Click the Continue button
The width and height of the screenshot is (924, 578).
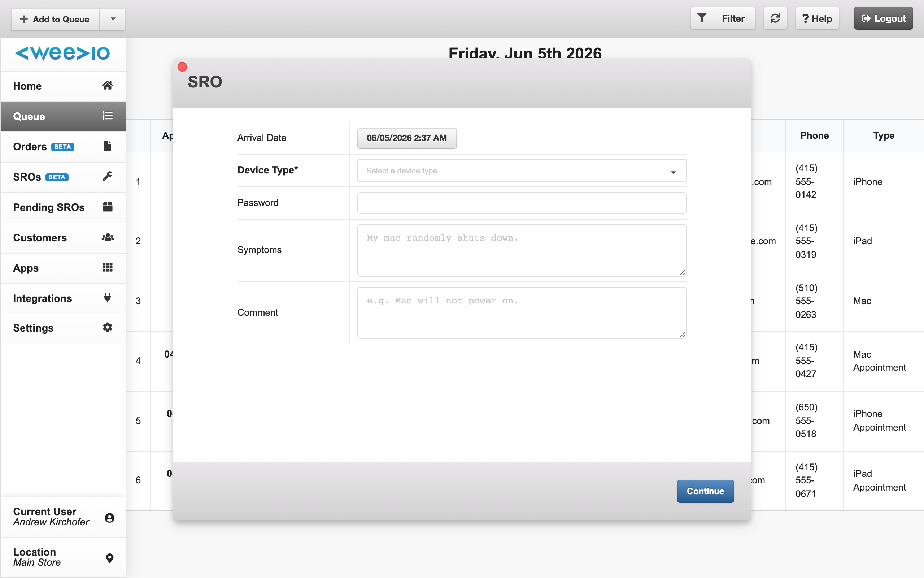coord(705,491)
